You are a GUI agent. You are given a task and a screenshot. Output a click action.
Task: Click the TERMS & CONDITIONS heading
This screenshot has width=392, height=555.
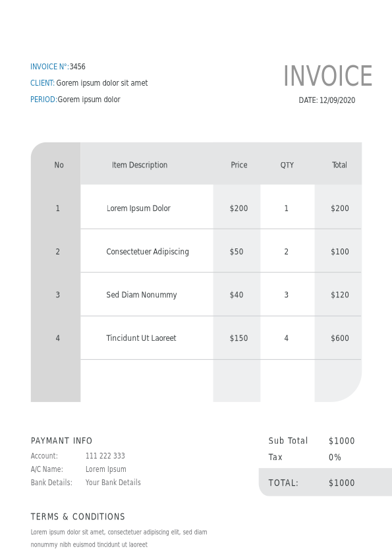coord(78,517)
